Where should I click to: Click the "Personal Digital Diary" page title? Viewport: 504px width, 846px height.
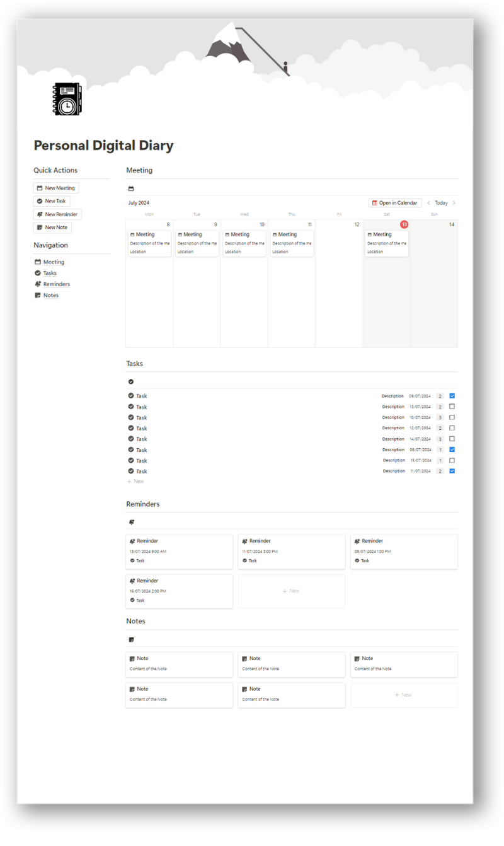pyautogui.click(x=103, y=146)
